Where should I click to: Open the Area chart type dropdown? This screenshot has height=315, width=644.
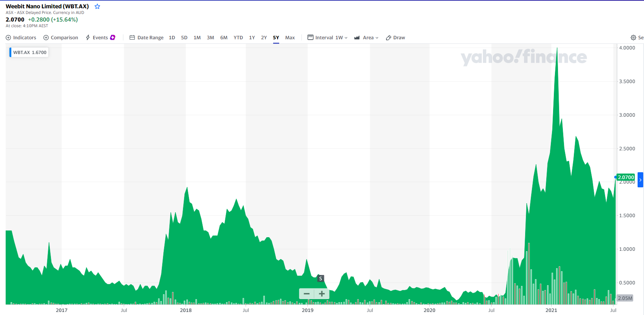366,37
